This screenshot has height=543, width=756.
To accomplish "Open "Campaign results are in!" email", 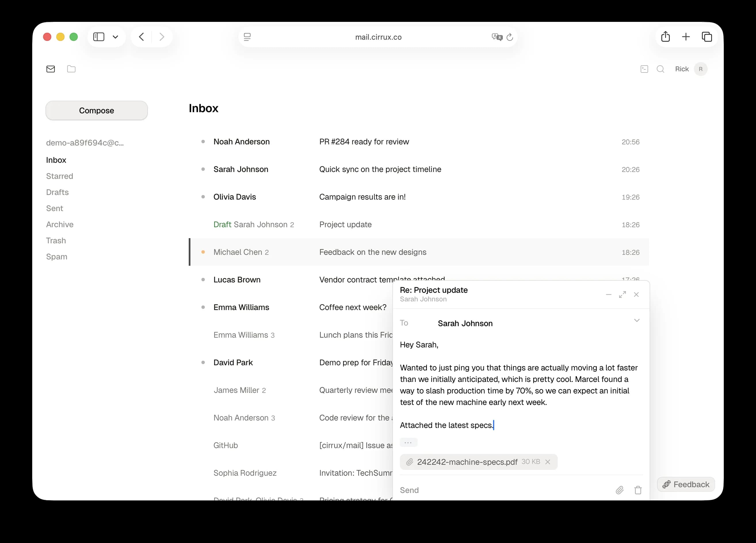I will [419, 197].
